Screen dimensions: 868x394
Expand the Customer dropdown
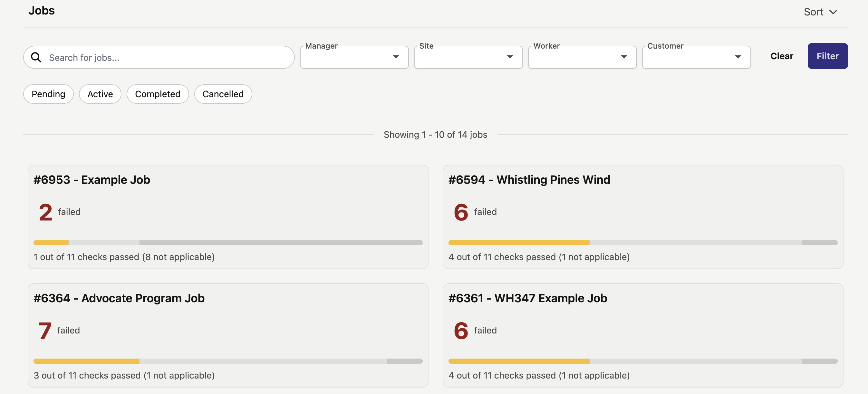pyautogui.click(x=696, y=57)
